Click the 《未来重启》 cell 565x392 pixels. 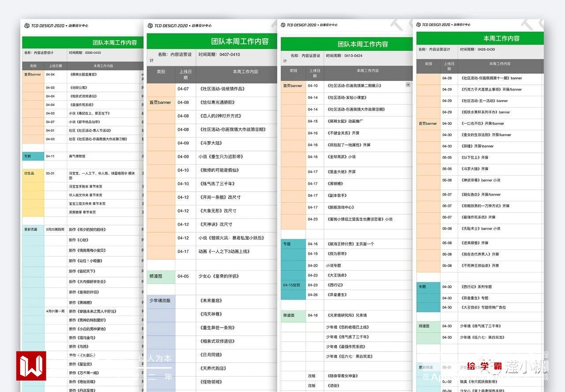point(237,301)
